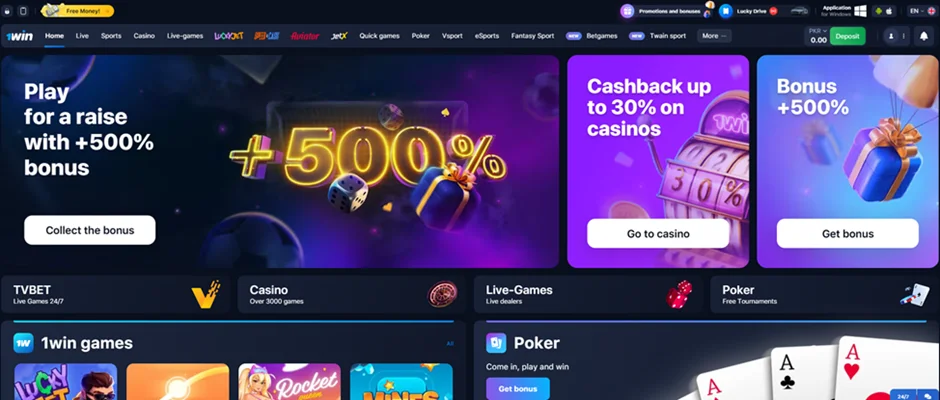Launch the JetX game logo
Image resolution: width=940 pixels, height=400 pixels.
click(339, 36)
